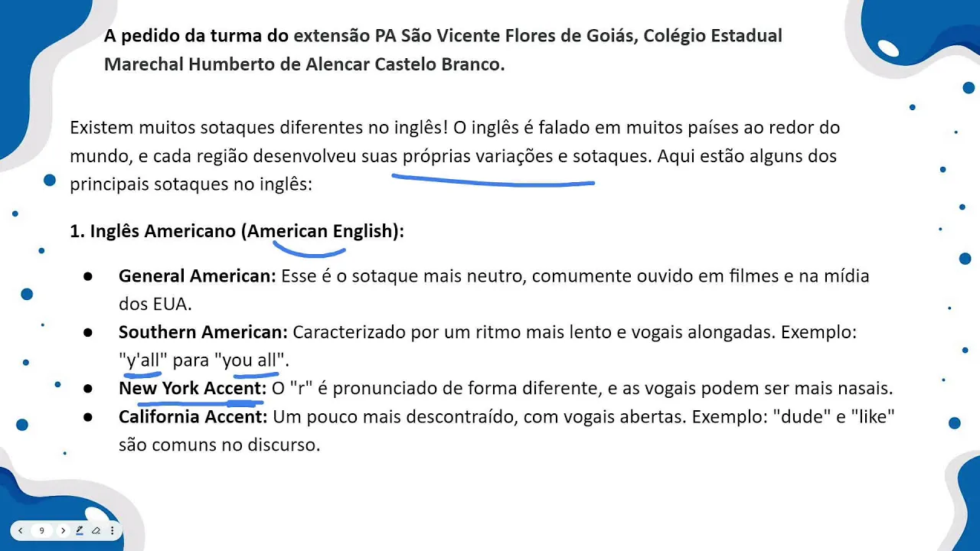
Task: Activate the eraser tool
Action: 96,530
